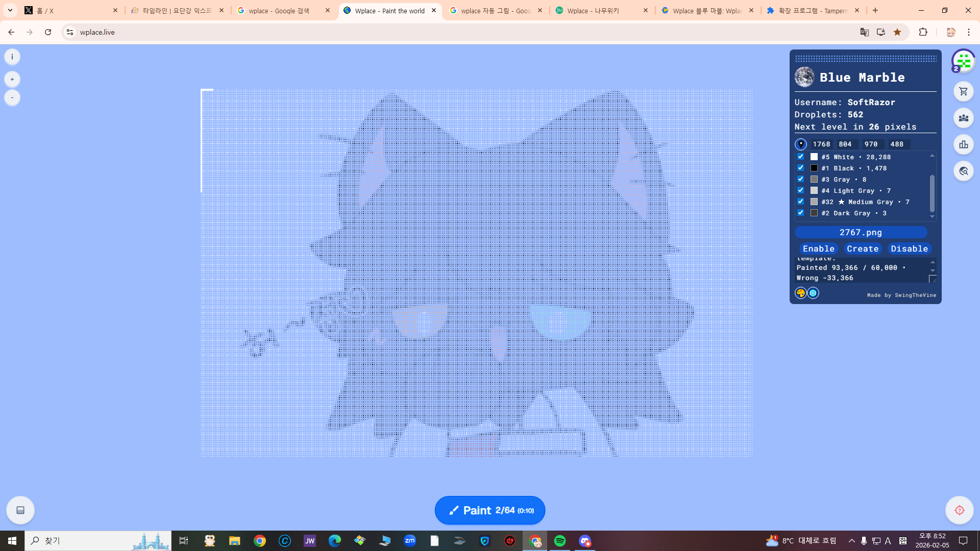Uncheck the #5 White color checkbox
Screen dimensions: 980x551
coord(800,157)
